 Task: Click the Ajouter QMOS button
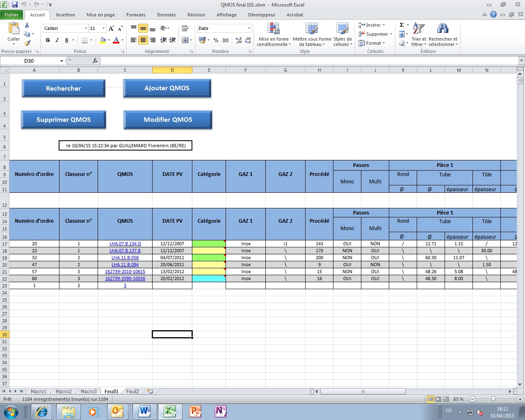pyautogui.click(x=167, y=88)
